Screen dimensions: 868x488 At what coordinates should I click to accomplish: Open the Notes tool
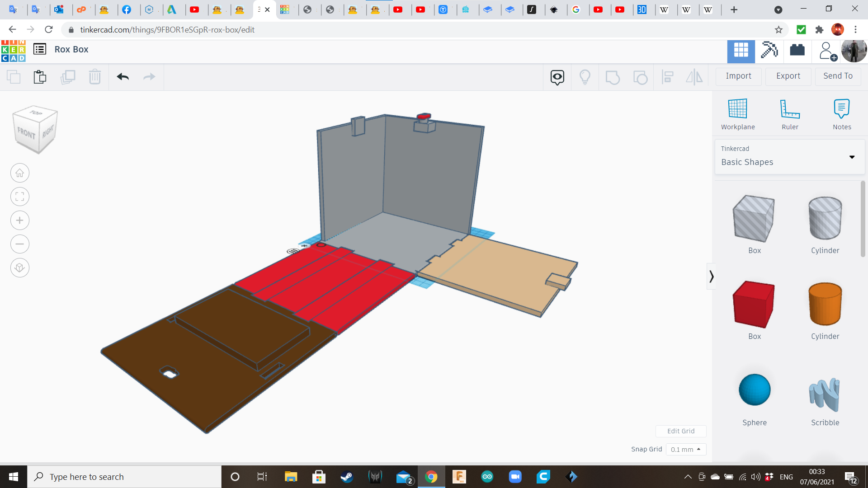841,109
